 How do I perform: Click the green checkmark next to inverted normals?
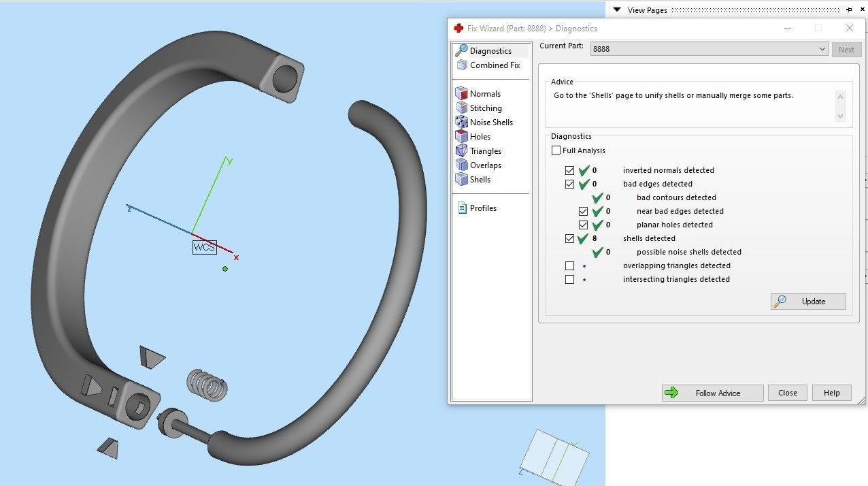coord(584,170)
